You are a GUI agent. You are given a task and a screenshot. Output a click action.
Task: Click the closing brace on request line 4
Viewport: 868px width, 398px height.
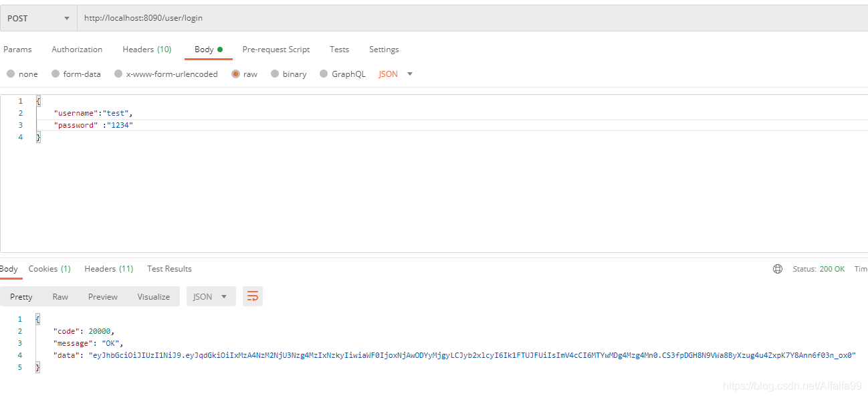pos(38,137)
